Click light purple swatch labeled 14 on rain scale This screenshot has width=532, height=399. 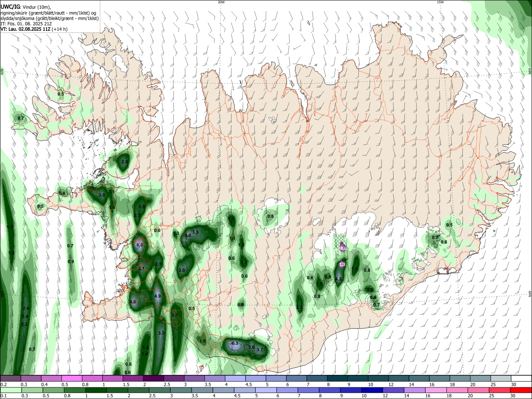(414, 390)
